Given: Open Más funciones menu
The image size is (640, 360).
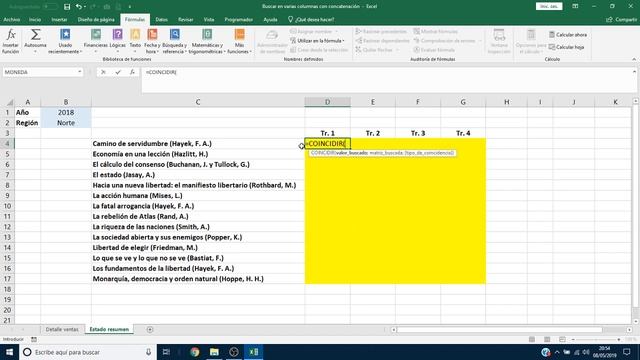Looking at the screenshot, I should pyautogui.click(x=239, y=41).
